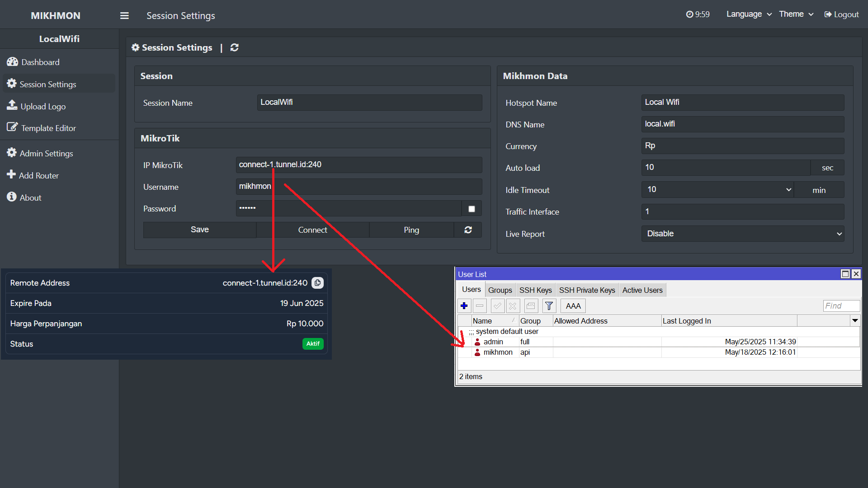The width and height of the screenshot is (868, 488).
Task: Open the Upload Logo page
Action: (x=43, y=106)
